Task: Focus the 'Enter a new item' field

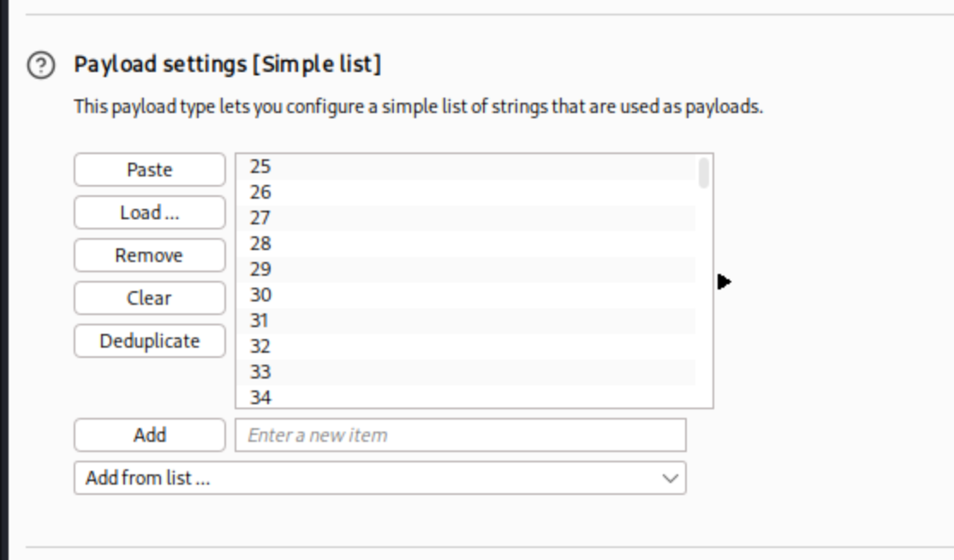Action: click(x=460, y=435)
